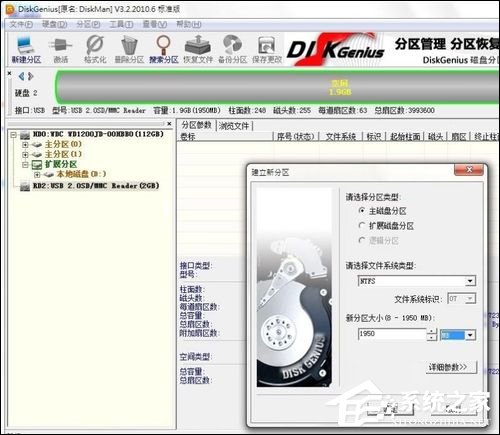Screen dimensions: 500x435
Task: Expand the 主分区(0) tree node
Action: (25, 145)
